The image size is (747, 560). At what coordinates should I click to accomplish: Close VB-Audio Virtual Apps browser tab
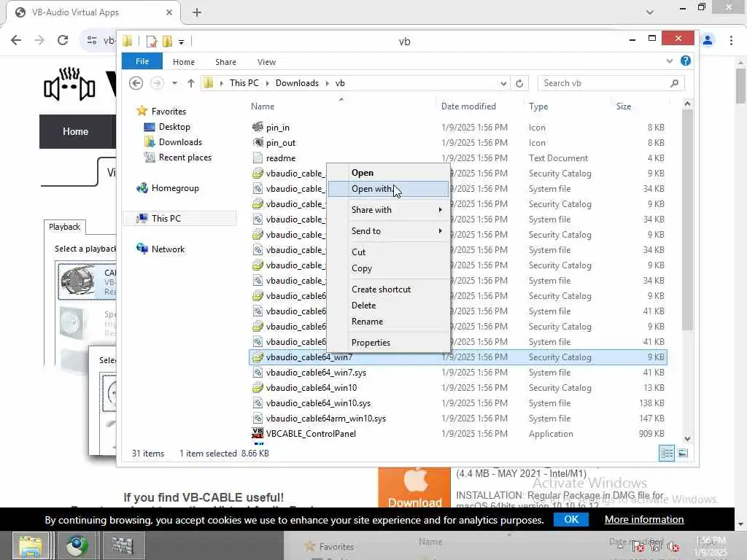169,12
